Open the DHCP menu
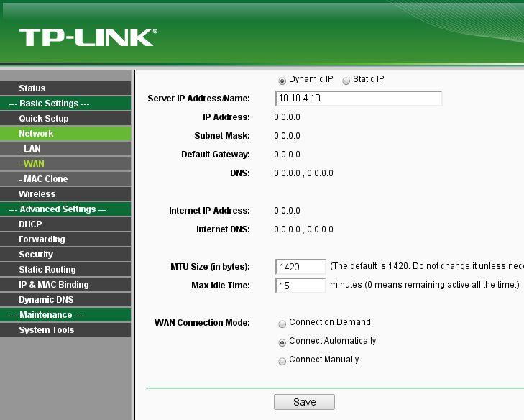 [65, 224]
